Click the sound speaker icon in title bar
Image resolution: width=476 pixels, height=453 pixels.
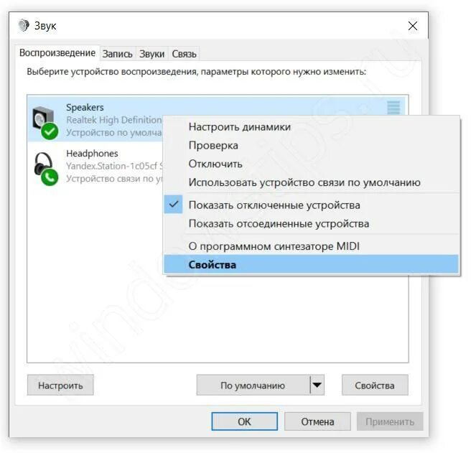[24, 26]
